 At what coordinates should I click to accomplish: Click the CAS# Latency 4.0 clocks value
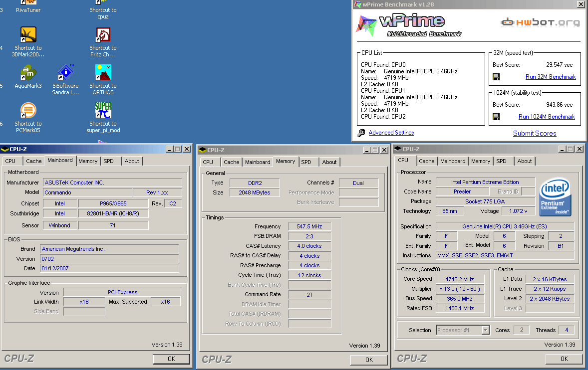[309, 246]
